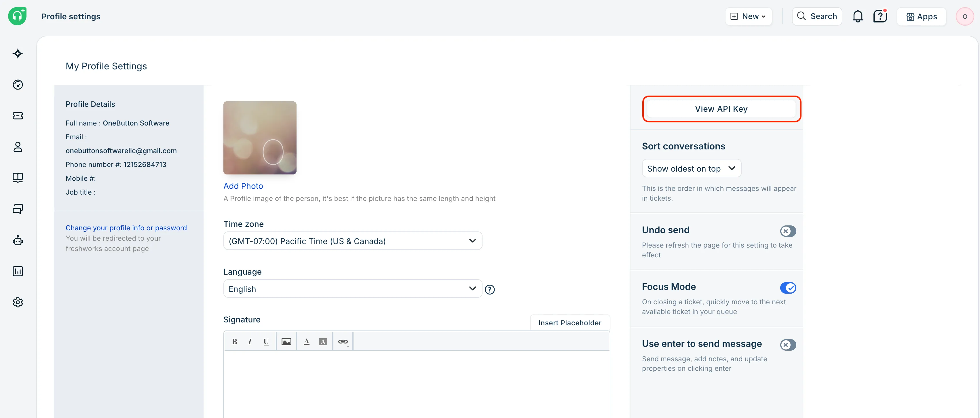This screenshot has width=980, height=418.
Task: Open the Language dropdown
Action: pyautogui.click(x=353, y=289)
